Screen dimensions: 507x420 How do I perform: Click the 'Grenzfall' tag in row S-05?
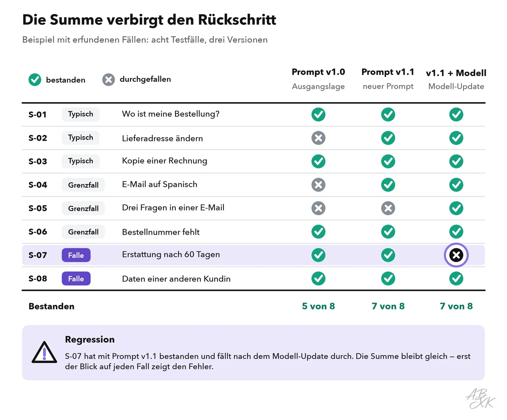83,208
